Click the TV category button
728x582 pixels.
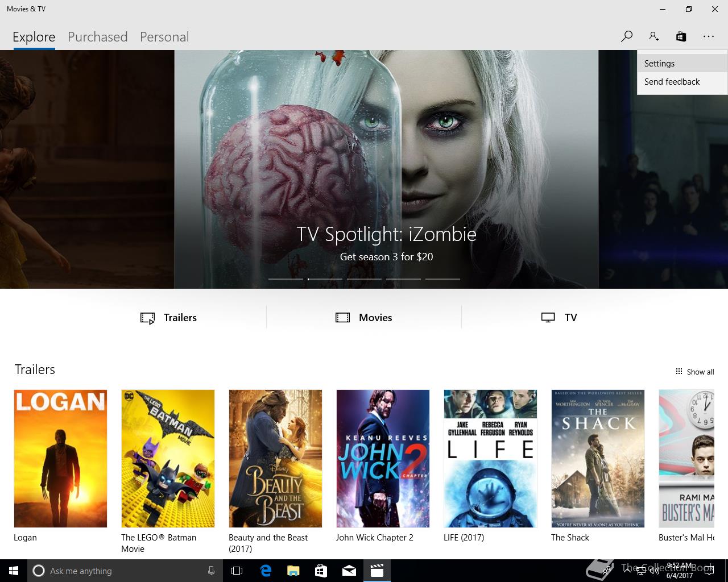(559, 318)
